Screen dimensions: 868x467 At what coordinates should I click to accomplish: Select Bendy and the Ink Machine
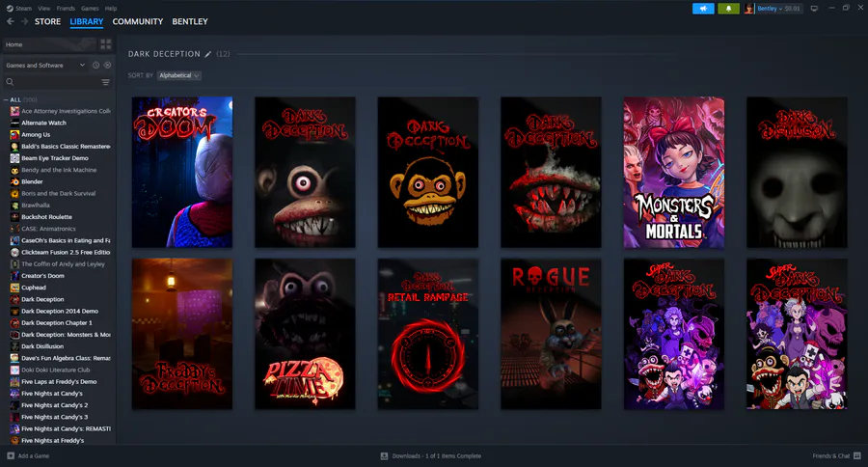click(60, 170)
